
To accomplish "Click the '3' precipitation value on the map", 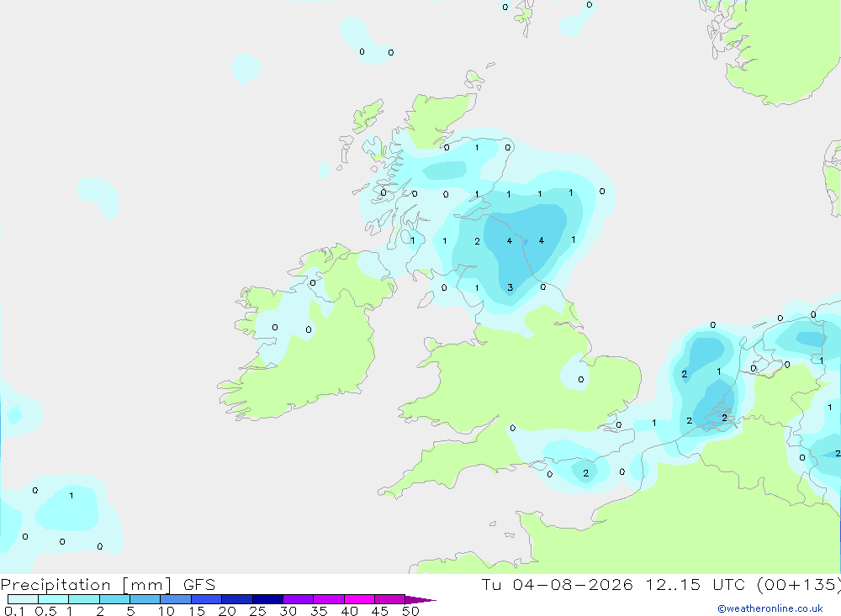I will pos(510,288).
